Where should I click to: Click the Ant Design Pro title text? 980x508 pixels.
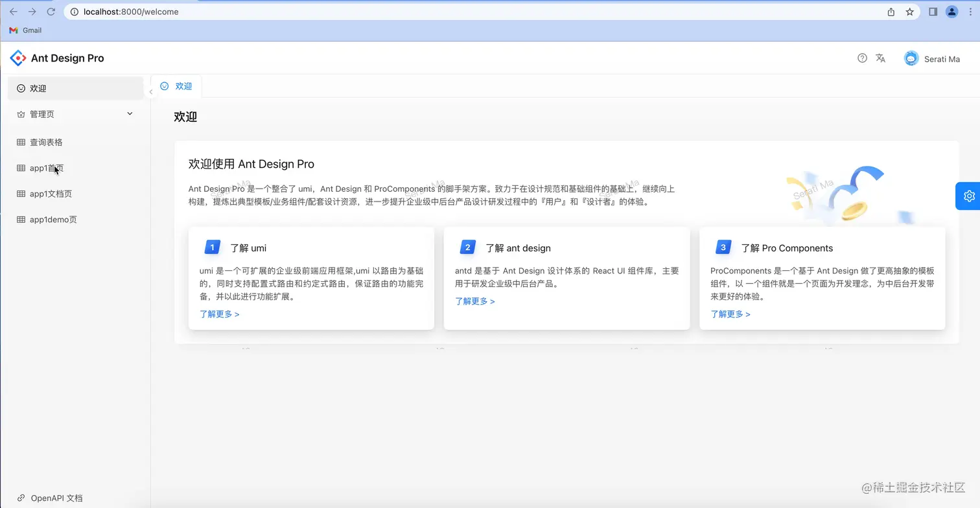[x=67, y=58]
